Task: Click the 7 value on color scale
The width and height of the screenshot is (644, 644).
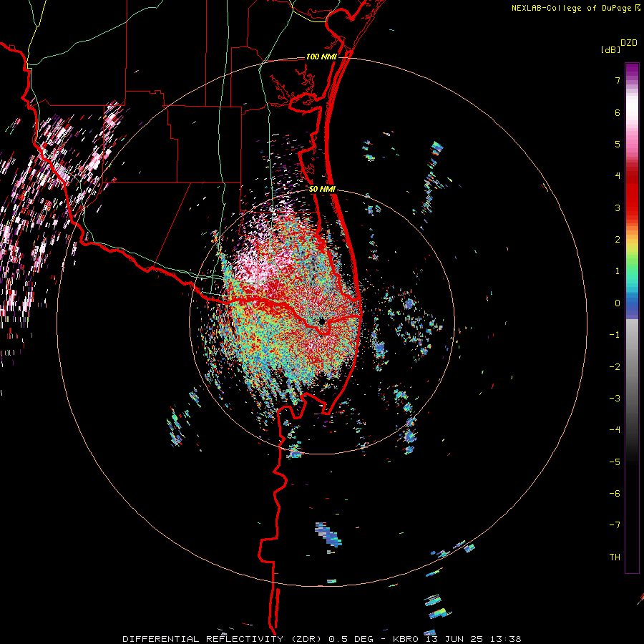Action: 618,80
